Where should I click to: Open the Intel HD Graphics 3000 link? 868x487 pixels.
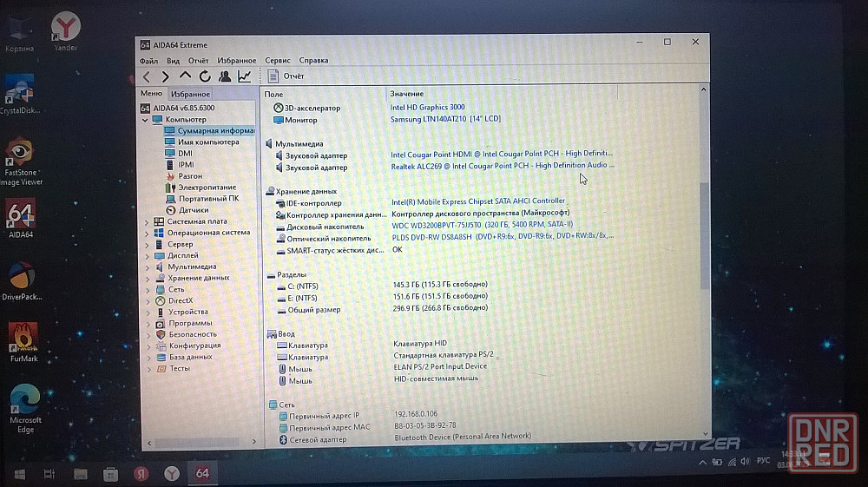coord(427,108)
